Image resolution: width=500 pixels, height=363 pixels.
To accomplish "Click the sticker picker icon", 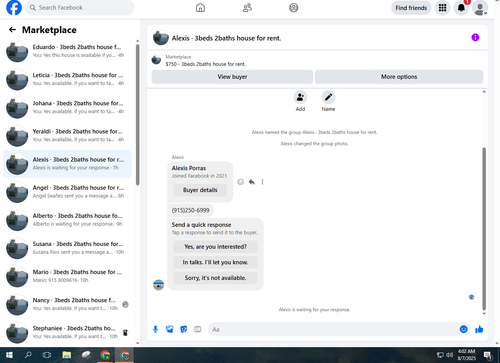I will coord(184,329).
